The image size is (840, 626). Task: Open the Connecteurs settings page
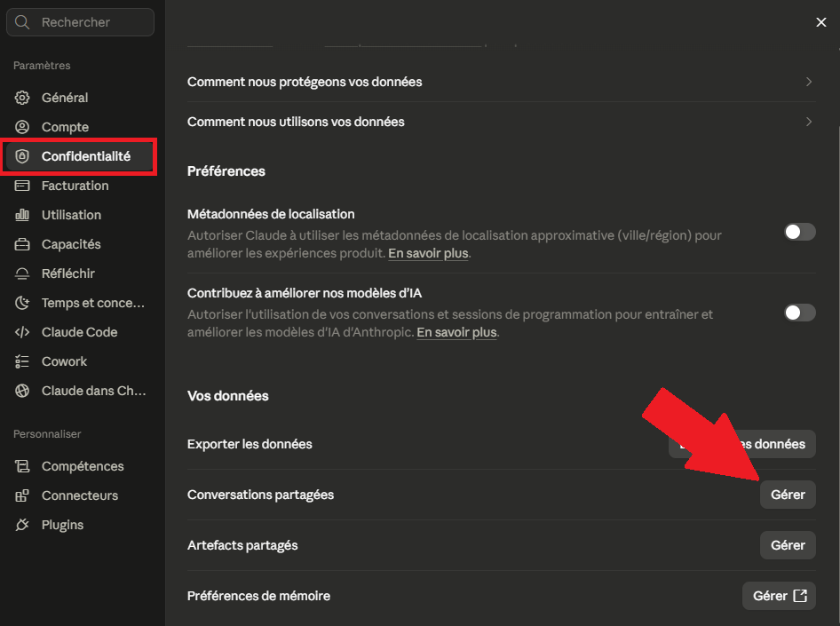[x=80, y=495]
